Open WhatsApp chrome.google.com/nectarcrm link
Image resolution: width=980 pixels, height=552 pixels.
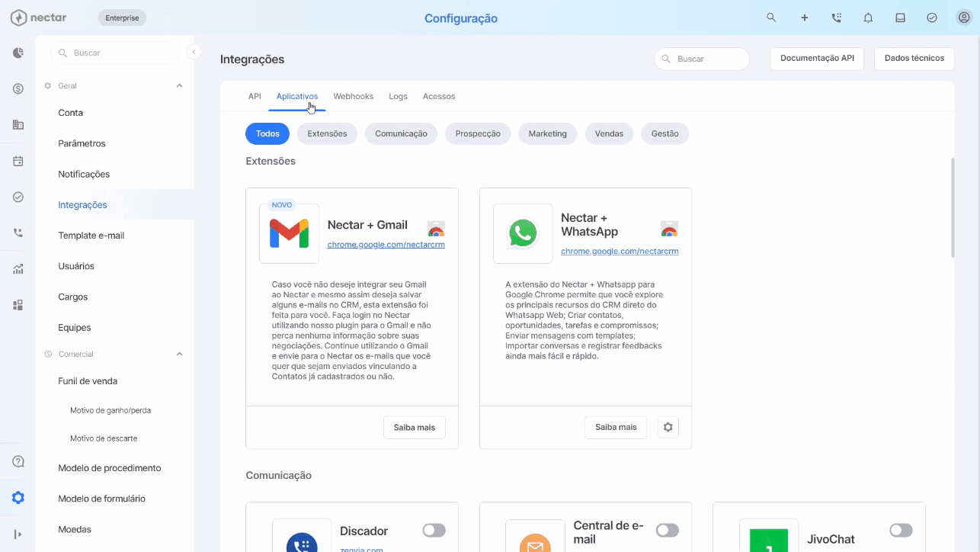click(x=620, y=251)
